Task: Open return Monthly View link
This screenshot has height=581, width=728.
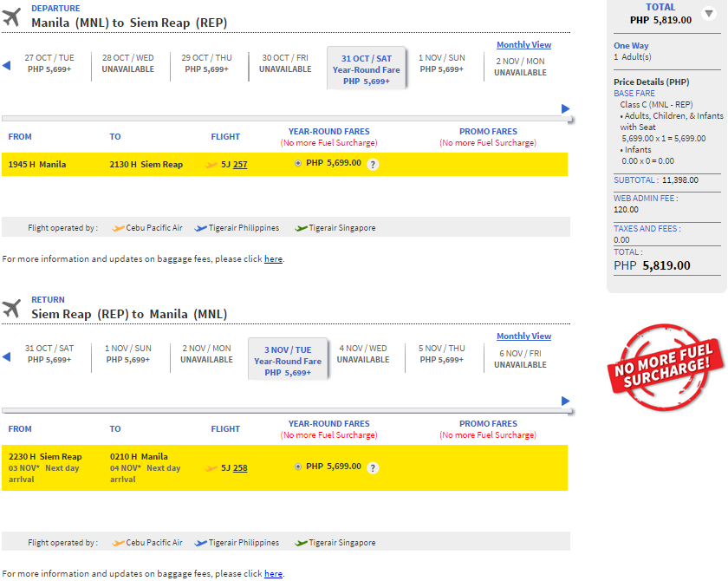Action: click(x=523, y=336)
